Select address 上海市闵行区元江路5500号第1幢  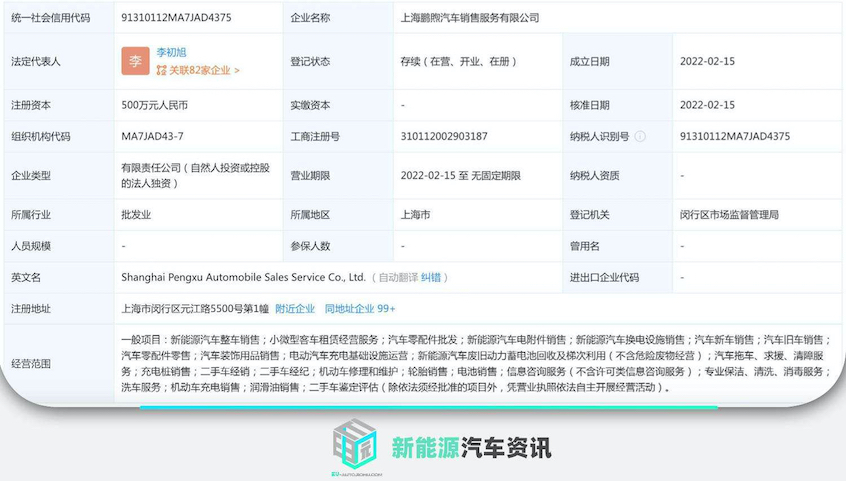(x=195, y=309)
